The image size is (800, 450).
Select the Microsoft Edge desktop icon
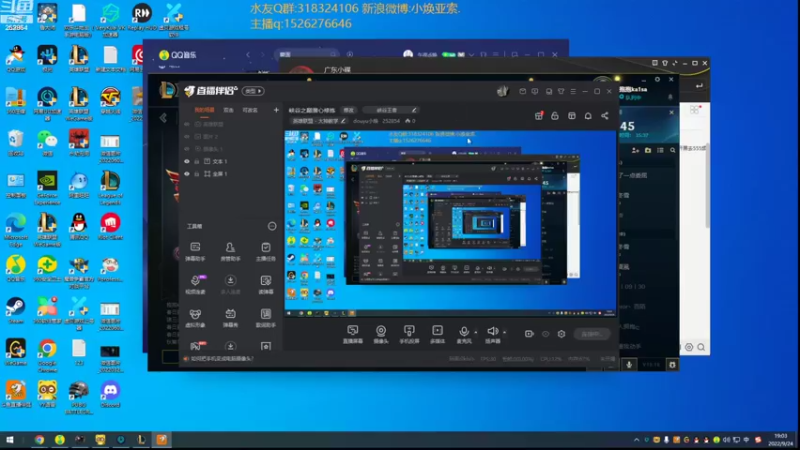(15, 230)
